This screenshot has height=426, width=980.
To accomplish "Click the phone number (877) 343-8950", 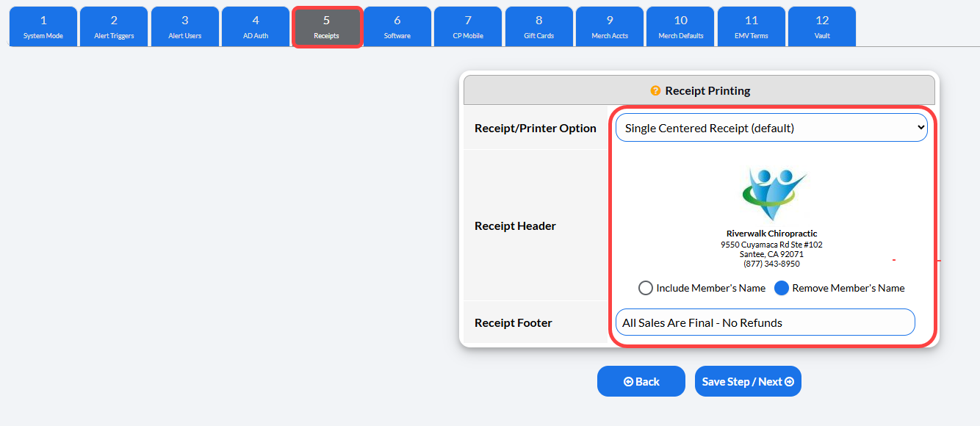I will (772, 264).
